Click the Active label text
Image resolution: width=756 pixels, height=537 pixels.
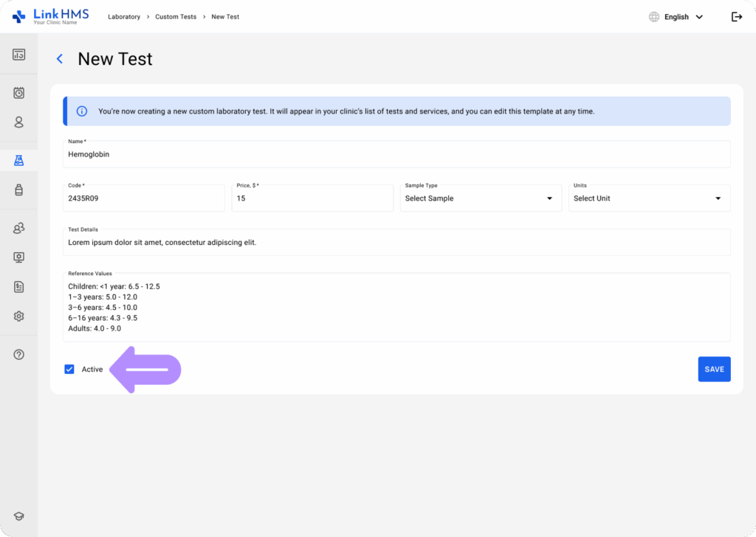92,370
